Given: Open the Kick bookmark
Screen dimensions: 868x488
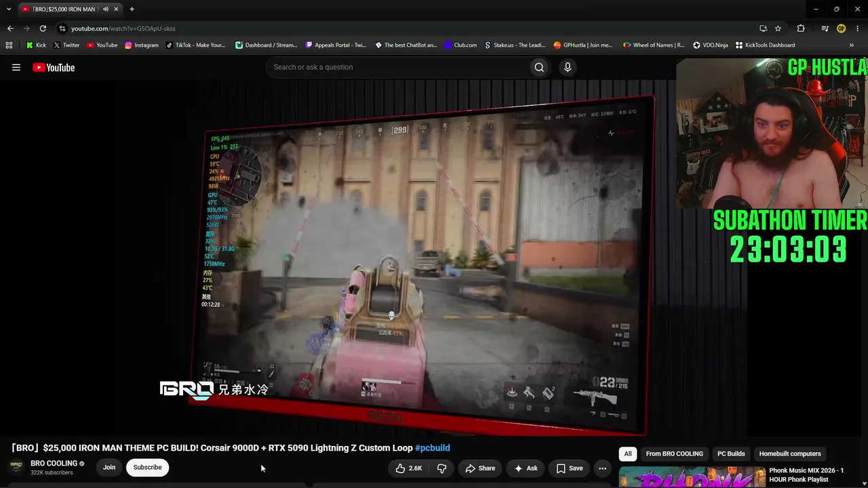Looking at the screenshot, I should click(36, 45).
